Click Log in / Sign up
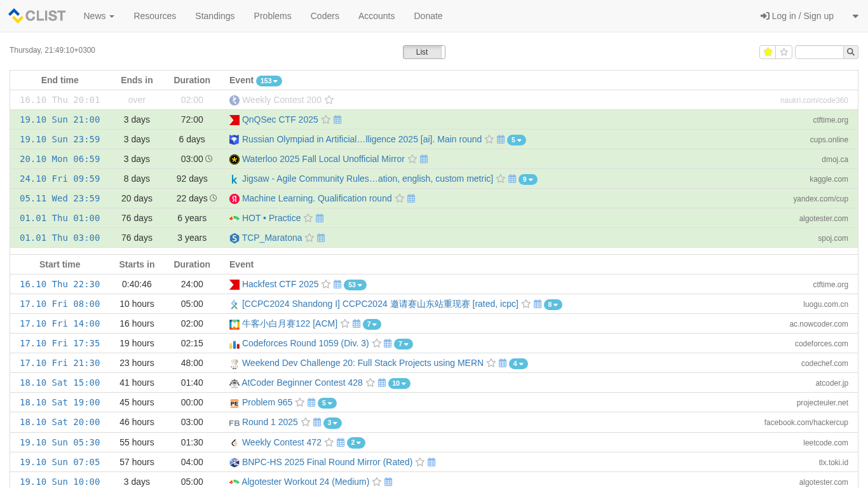 tap(797, 16)
